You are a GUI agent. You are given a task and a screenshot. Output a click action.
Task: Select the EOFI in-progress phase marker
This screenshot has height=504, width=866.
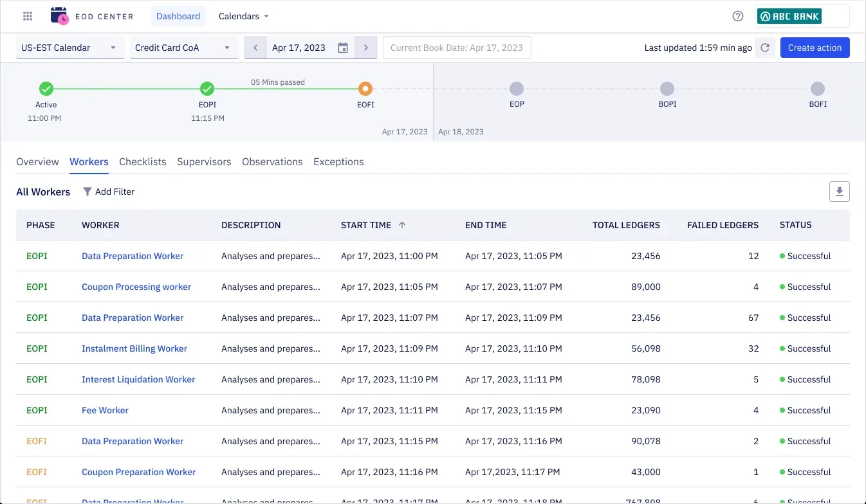(x=365, y=89)
